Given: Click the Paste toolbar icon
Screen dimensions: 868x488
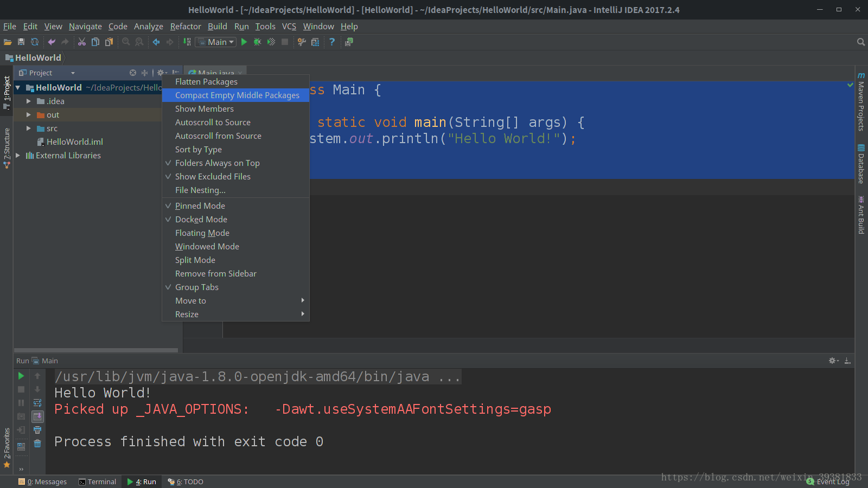Looking at the screenshot, I should pos(109,42).
